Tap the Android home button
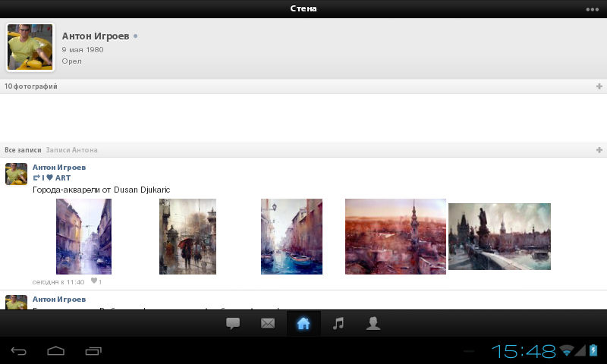This screenshot has width=607, height=364. pyautogui.click(x=55, y=351)
